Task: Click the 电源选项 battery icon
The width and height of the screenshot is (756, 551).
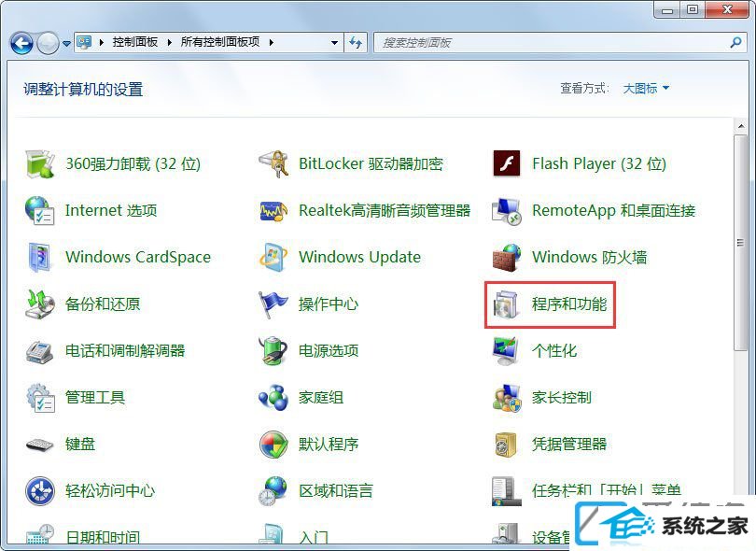Action: coord(273,351)
